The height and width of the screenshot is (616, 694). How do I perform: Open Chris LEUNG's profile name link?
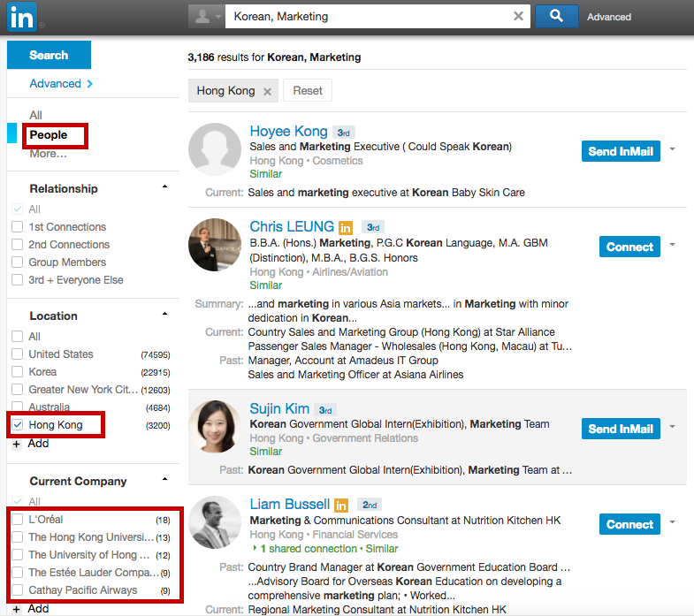pos(292,226)
